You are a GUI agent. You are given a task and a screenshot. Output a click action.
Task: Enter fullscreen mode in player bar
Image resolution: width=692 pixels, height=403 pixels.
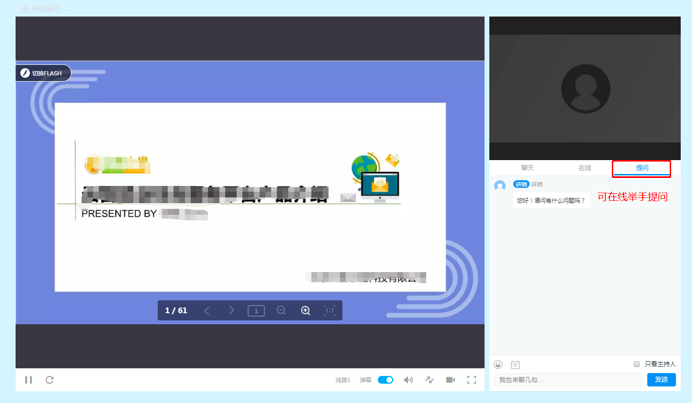coord(472,380)
